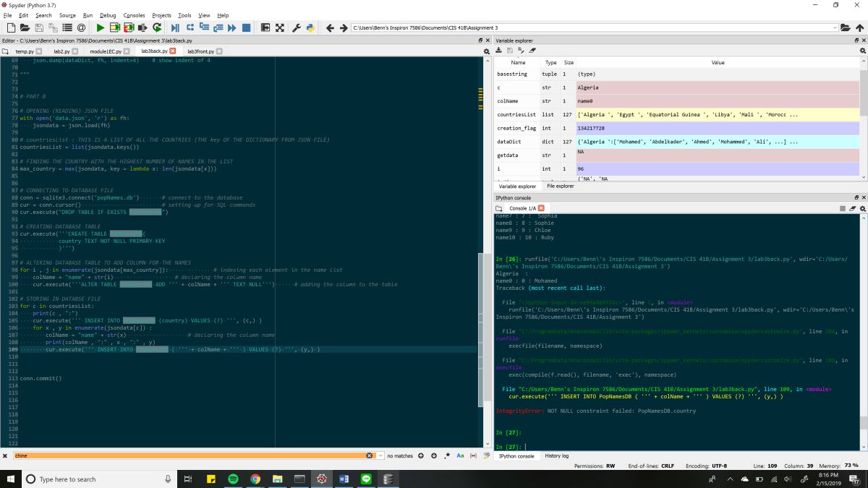Screen dimensions: 868x488
Task: Import data into the Variable explorer
Action: pos(499,51)
